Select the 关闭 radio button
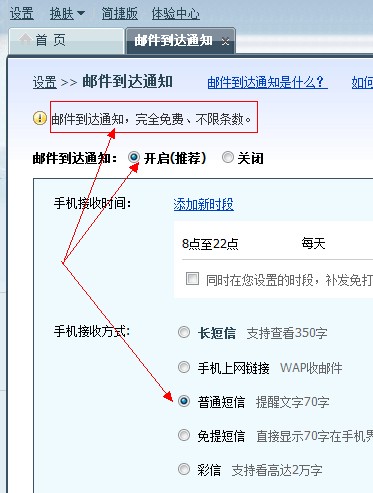The width and height of the screenshot is (373, 493). click(228, 157)
